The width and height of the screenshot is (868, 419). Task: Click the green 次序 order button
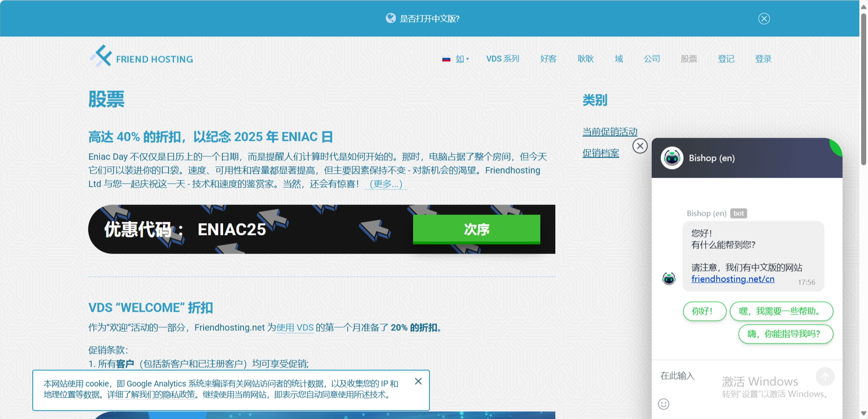[x=476, y=229]
